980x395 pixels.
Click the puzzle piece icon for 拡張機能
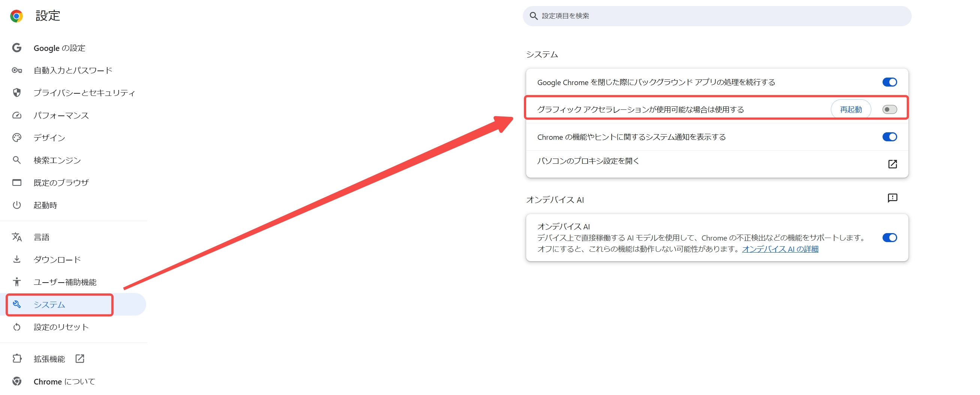(17, 359)
